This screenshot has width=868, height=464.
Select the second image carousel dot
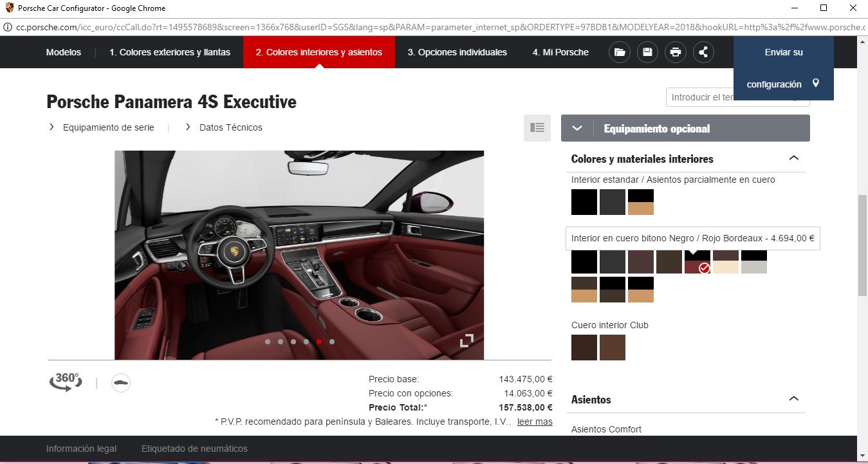[281, 342]
